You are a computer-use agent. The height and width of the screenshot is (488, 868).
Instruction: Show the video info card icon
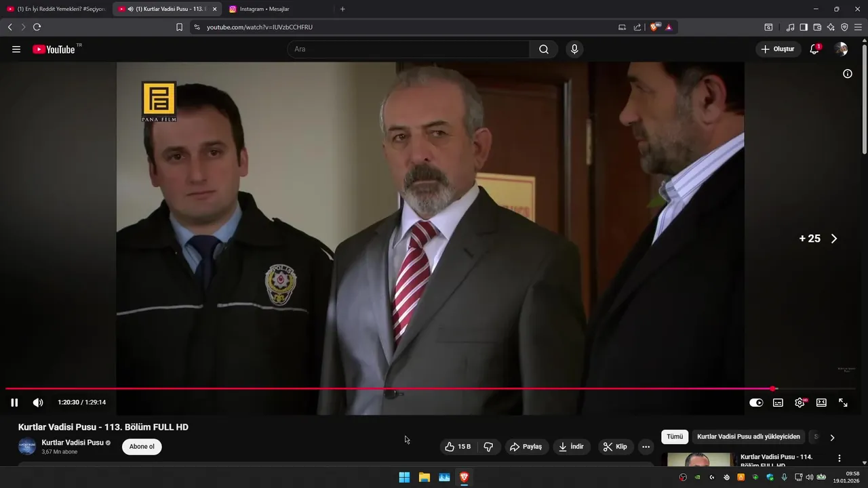(x=848, y=74)
